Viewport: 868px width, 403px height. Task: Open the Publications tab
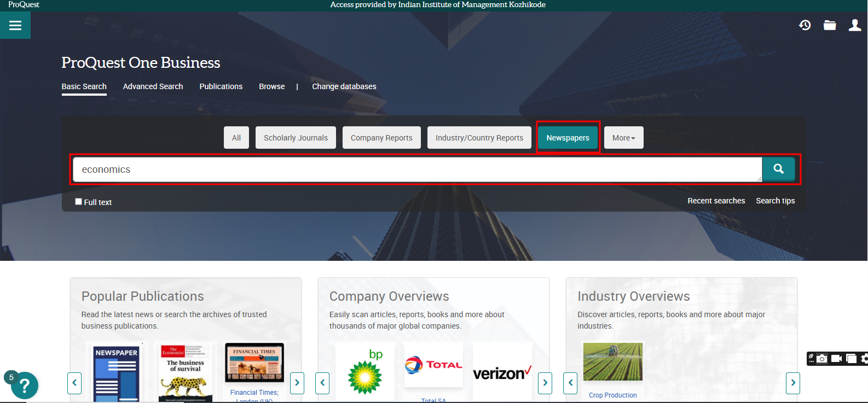[221, 86]
